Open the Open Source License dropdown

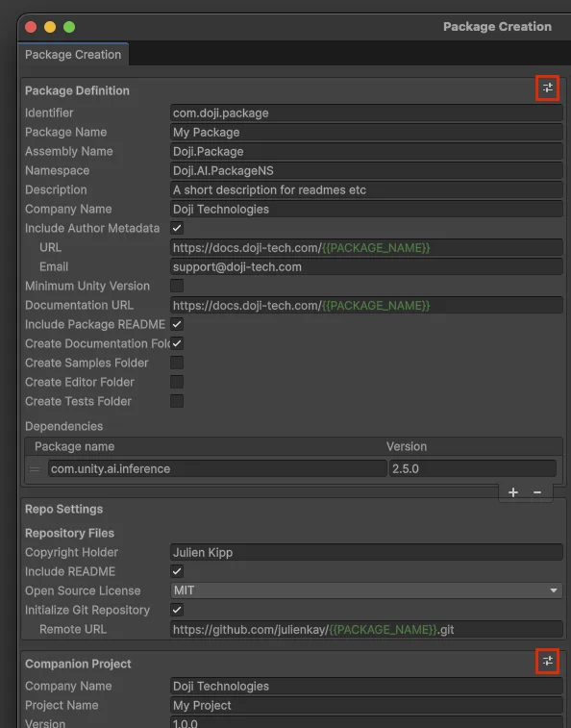click(x=366, y=590)
